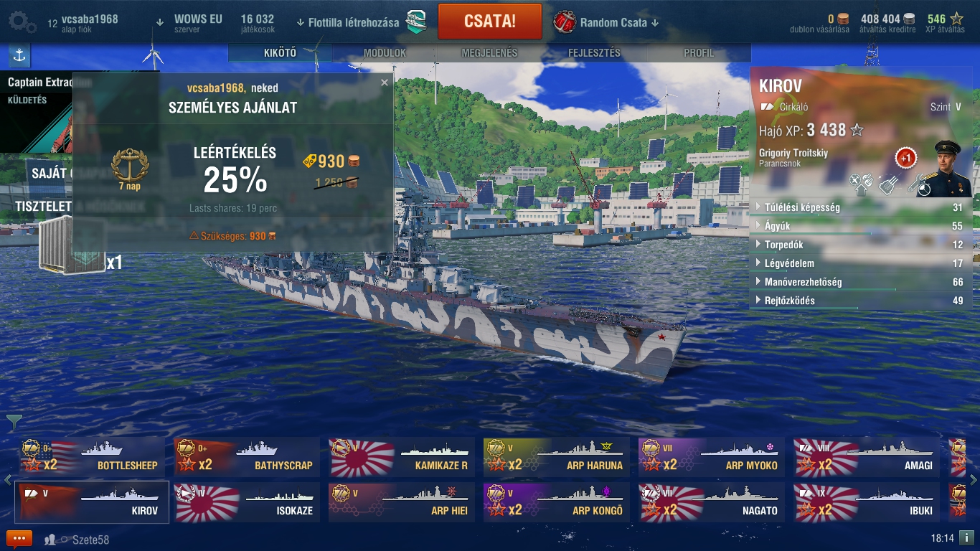Show next ships with the carousel right arrow
Viewport: 980px width, 551px height.
coord(974,480)
